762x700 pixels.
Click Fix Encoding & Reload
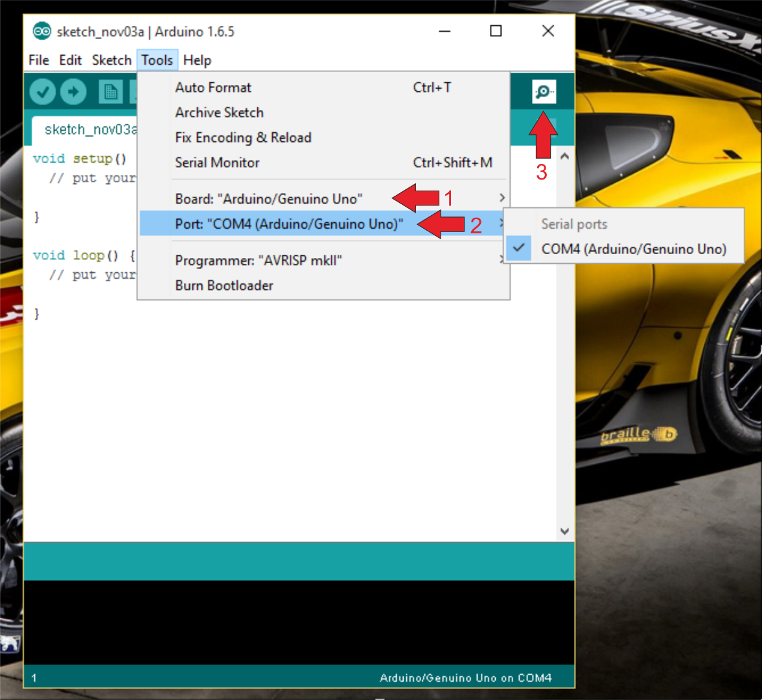point(243,137)
